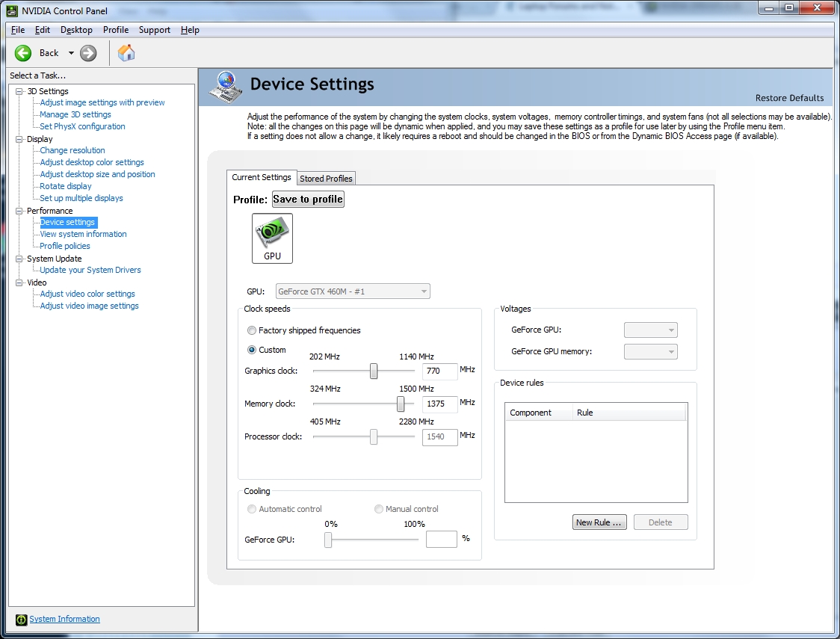Open the Profile menu
840x639 pixels.
pyautogui.click(x=116, y=30)
